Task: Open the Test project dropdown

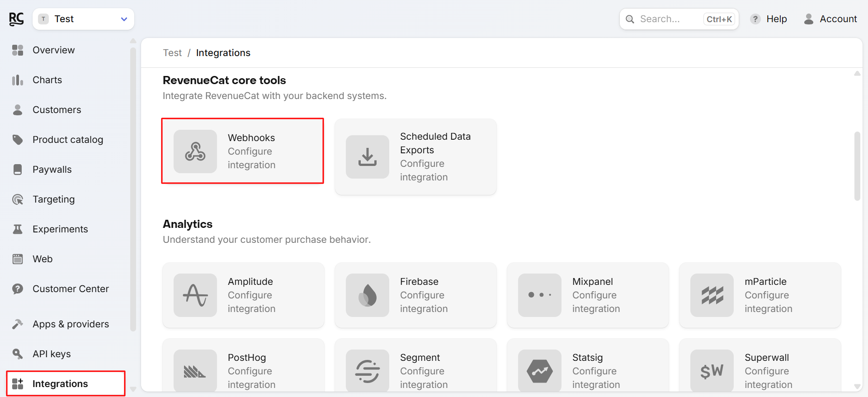Action: [83, 19]
